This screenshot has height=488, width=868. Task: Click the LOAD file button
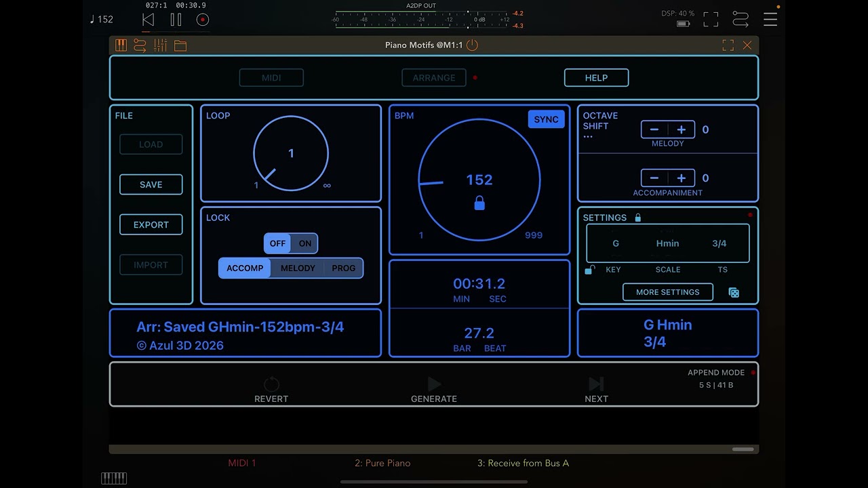(x=151, y=144)
